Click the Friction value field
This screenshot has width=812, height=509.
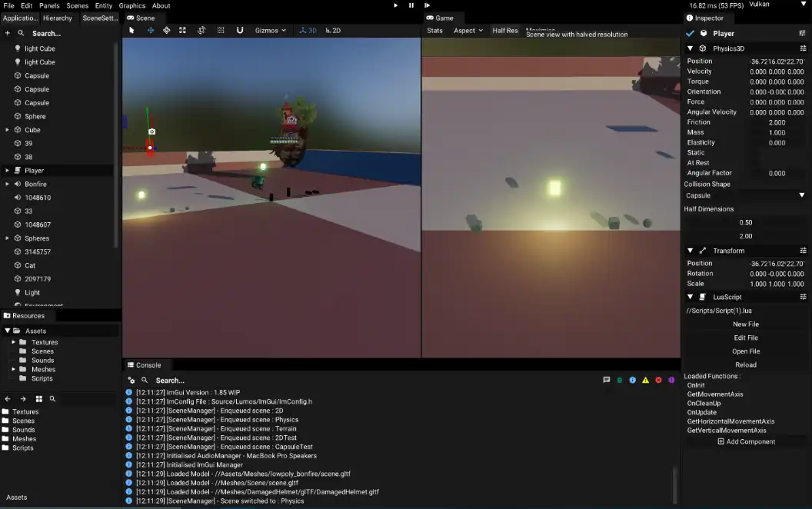(777, 122)
